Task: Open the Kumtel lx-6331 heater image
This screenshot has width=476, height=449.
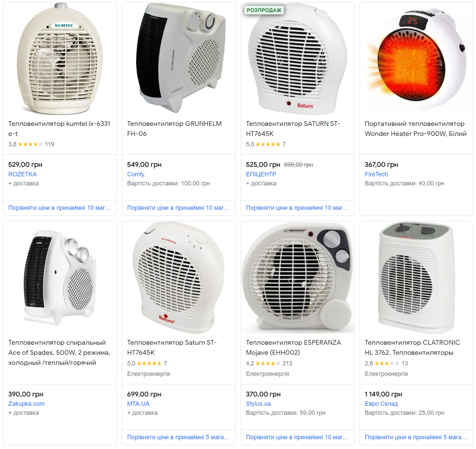Action: (60, 59)
